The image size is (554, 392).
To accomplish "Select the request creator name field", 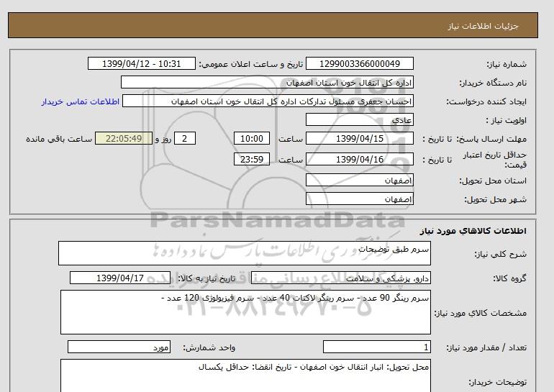I will tap(268, 101).
